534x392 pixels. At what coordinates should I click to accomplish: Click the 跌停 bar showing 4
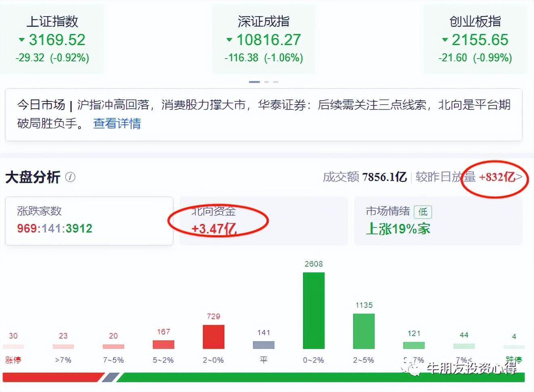(x=514, y=347)
